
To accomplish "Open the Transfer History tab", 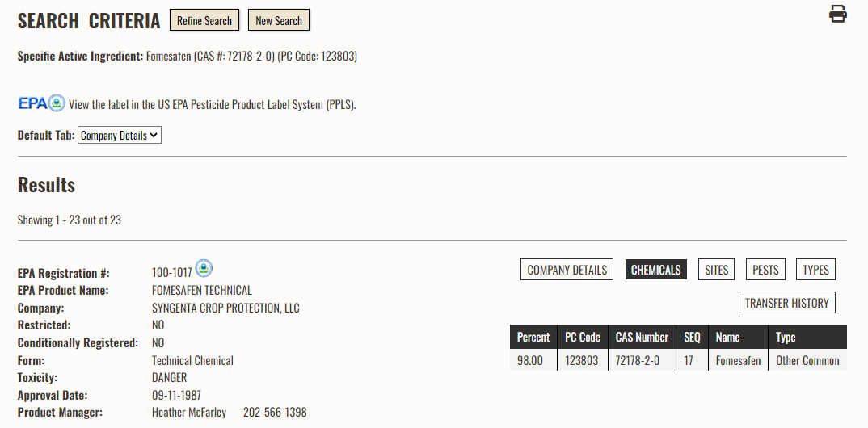I will click(x=786, y=303).
